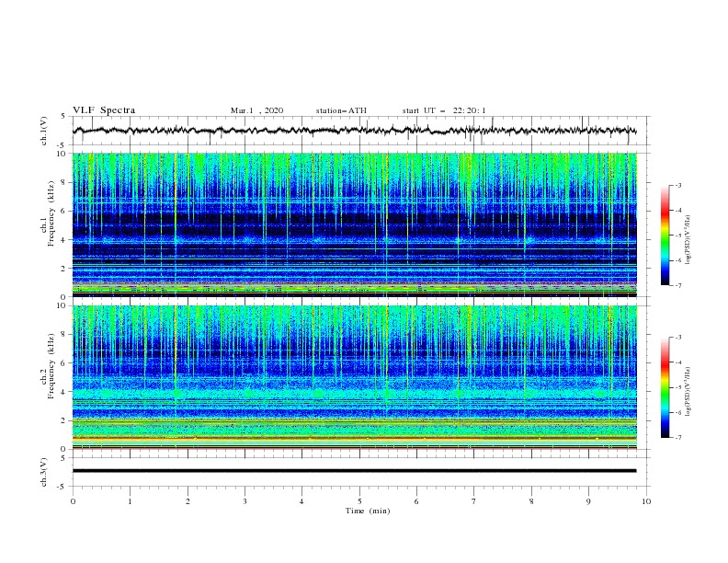This screenshot has width=728, height=563.
Task: Click the "6" kHz tick on ch.2 frequency axis
Action: click(x=63, y=363)
